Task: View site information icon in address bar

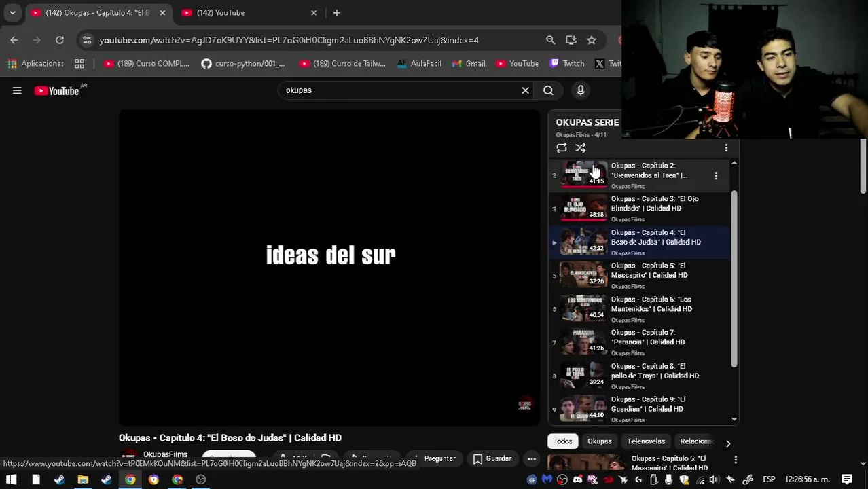Action: (86, 40)
